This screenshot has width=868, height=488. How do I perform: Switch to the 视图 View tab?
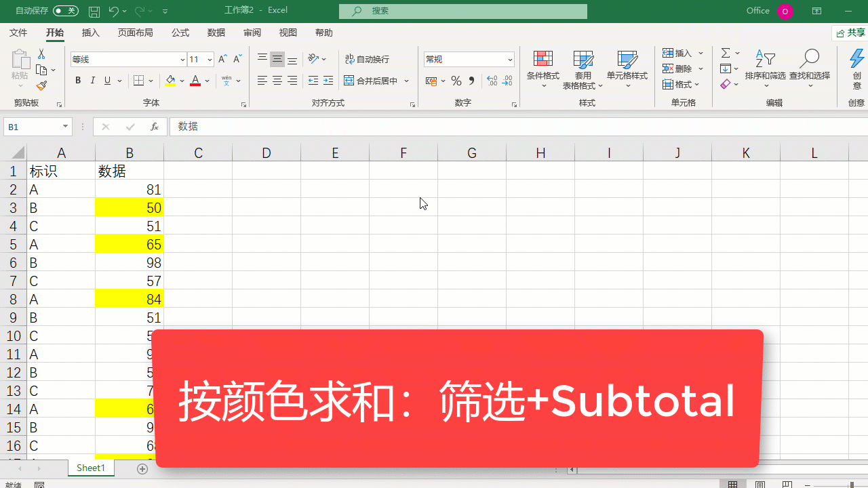pos(288,33)
